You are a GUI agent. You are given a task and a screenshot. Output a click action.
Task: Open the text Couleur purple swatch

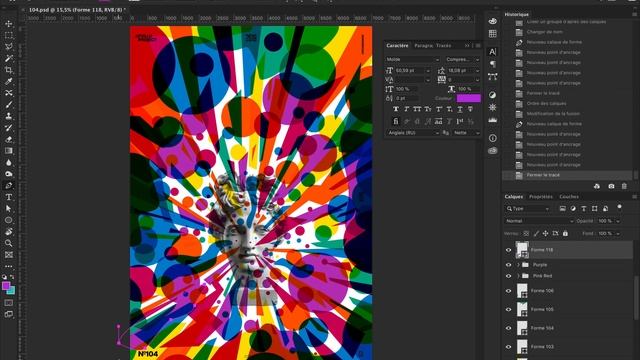[469, 98]
